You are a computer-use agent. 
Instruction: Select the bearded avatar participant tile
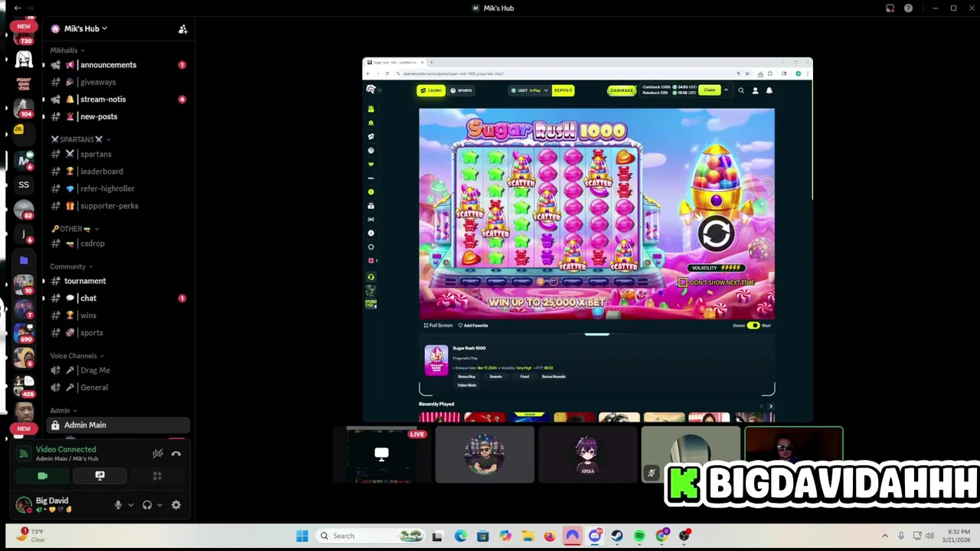pos(485,455)
